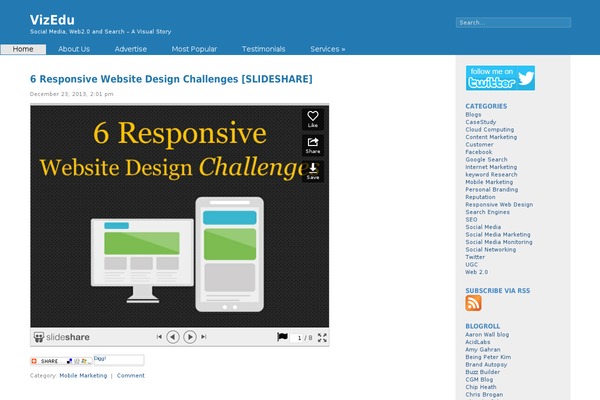
Task: Advance to the next slide
Action: 190,337
